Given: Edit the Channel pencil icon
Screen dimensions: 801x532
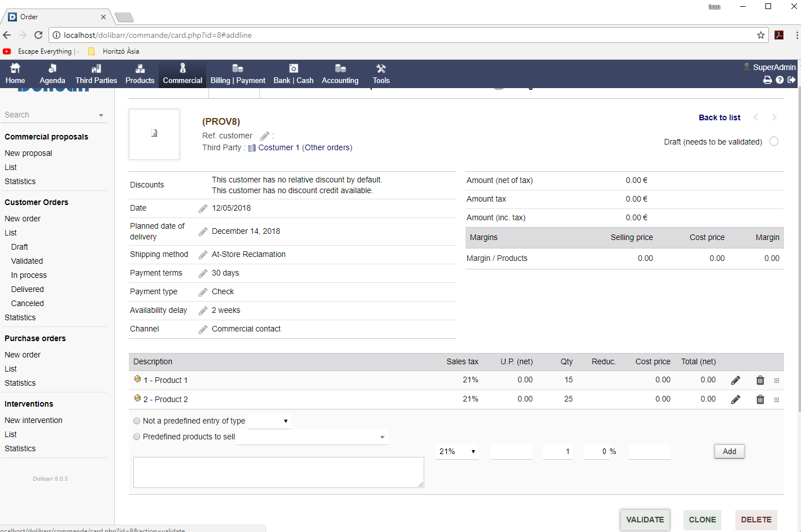Looking at the screenshot, I should point(203,329).
